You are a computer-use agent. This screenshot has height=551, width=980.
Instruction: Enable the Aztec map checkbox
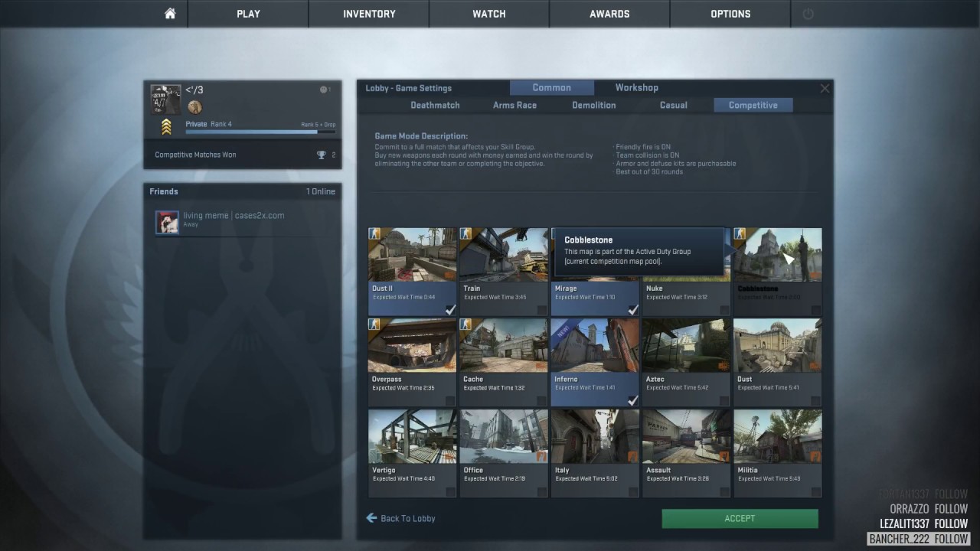tap(724, 401)
